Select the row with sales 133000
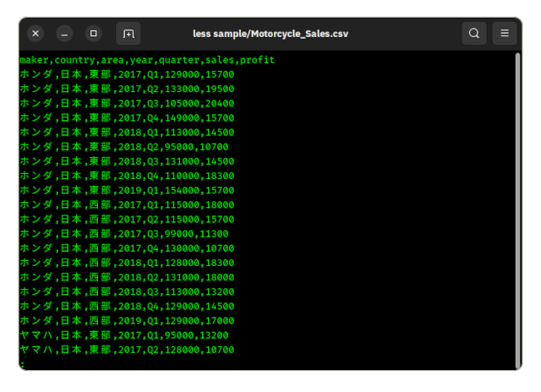Viewport: 541px width, 392px height. 127,89
